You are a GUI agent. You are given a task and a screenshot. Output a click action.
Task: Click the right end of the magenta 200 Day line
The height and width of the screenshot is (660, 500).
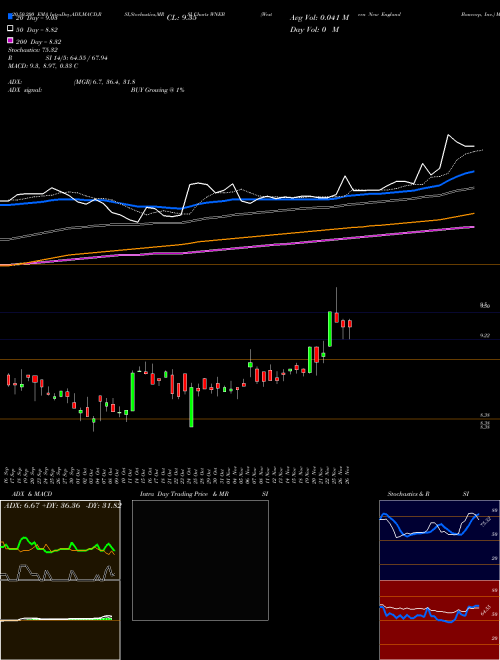pyautogui.click(x=474, y=227)
